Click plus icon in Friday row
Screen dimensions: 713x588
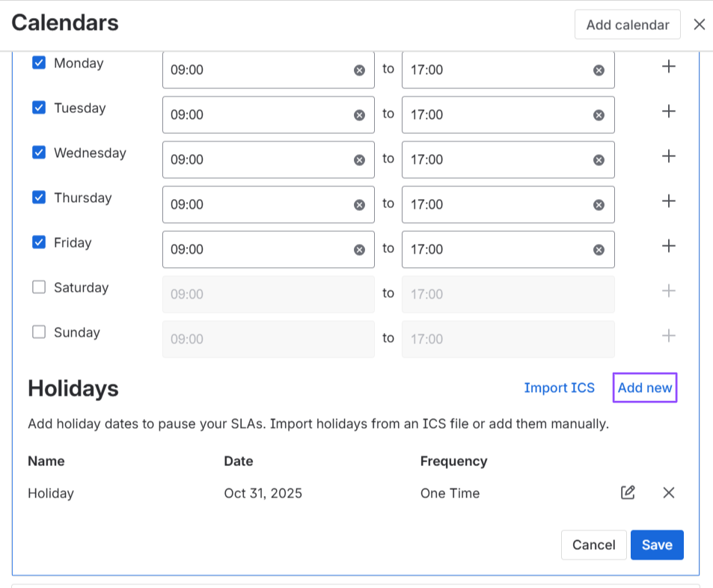[x=669, y=246]
